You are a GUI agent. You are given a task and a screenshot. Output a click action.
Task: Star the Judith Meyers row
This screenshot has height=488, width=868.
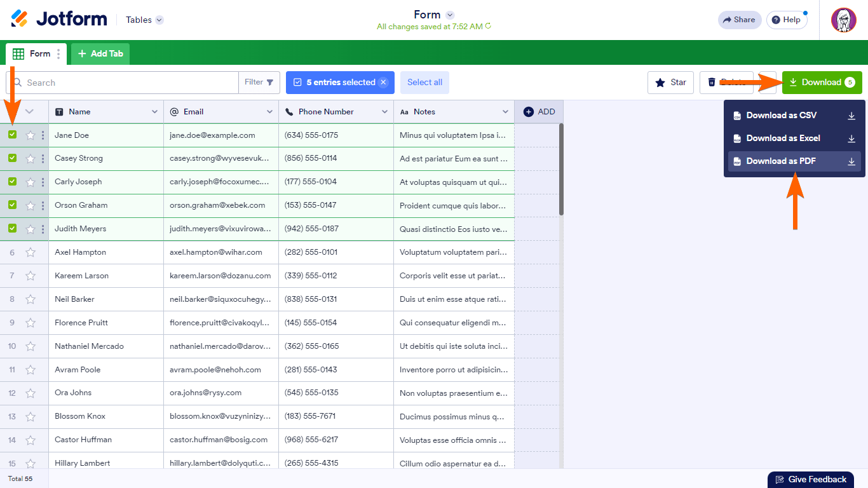coord(30,229)
